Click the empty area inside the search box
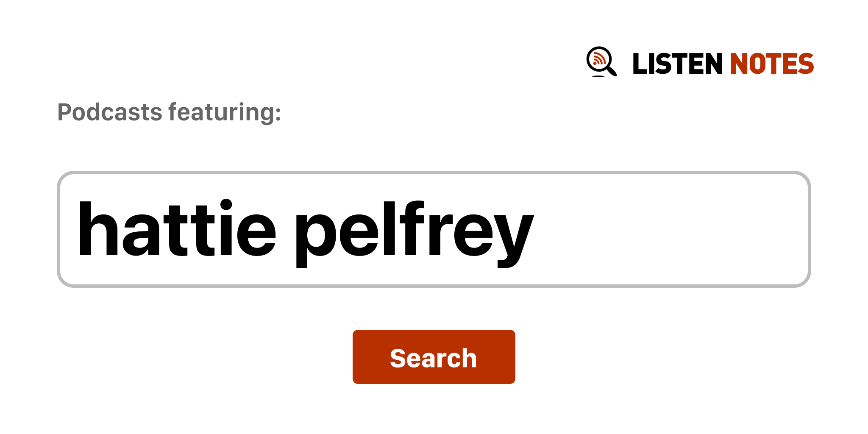Image resolution: width=868 pixels, height=434 pixels. 670,229
